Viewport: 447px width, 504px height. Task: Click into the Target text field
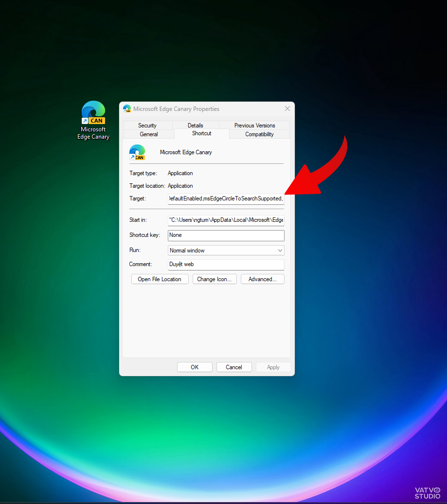click(226, 198)
